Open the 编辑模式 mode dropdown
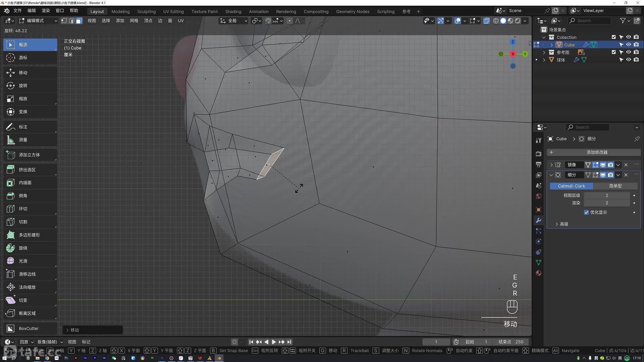The image size is (644, 362). pyautogui.click(x=38, y=21)
